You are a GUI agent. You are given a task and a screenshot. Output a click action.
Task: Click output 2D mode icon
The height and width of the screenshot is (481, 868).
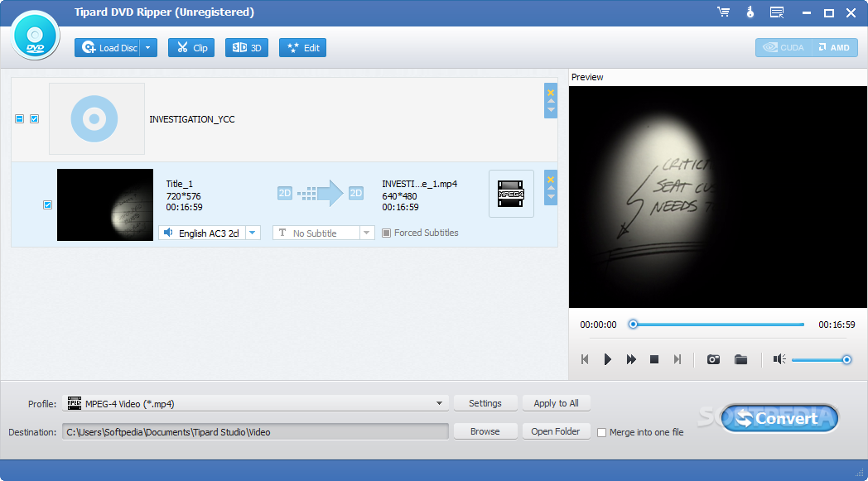click(x=356, y=193)
